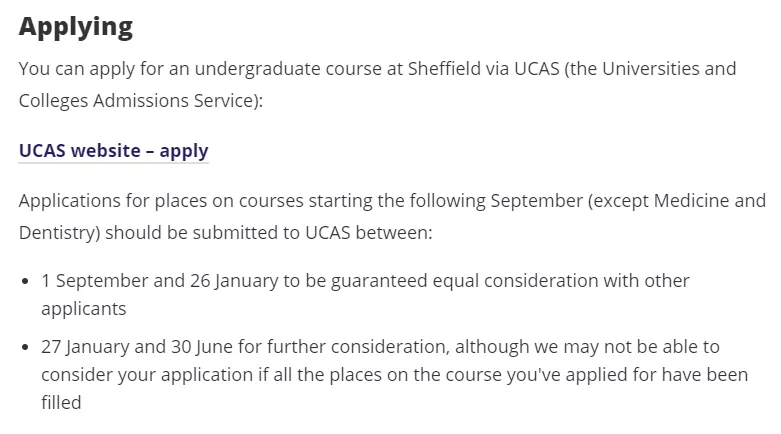Click the bullet dot before 1 September
Screen dimensions: 781x434
[25, 281]
